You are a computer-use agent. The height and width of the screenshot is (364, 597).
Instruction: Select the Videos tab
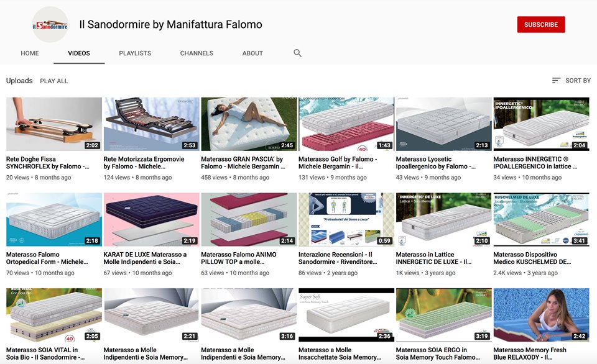(79, 53)
